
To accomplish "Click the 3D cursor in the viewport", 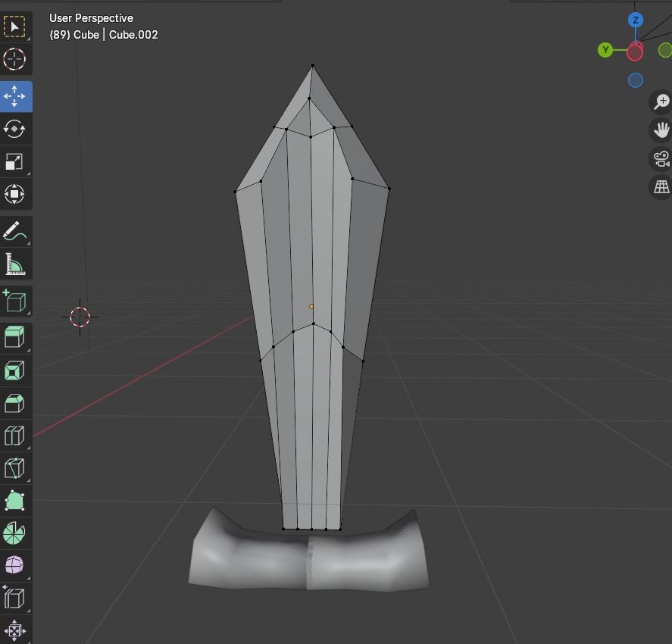I will click(80, 317).
